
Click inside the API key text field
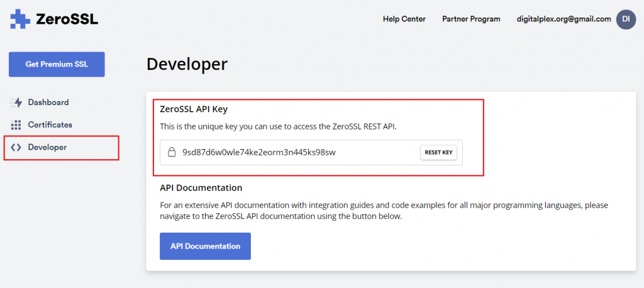(x=289, y=152)
